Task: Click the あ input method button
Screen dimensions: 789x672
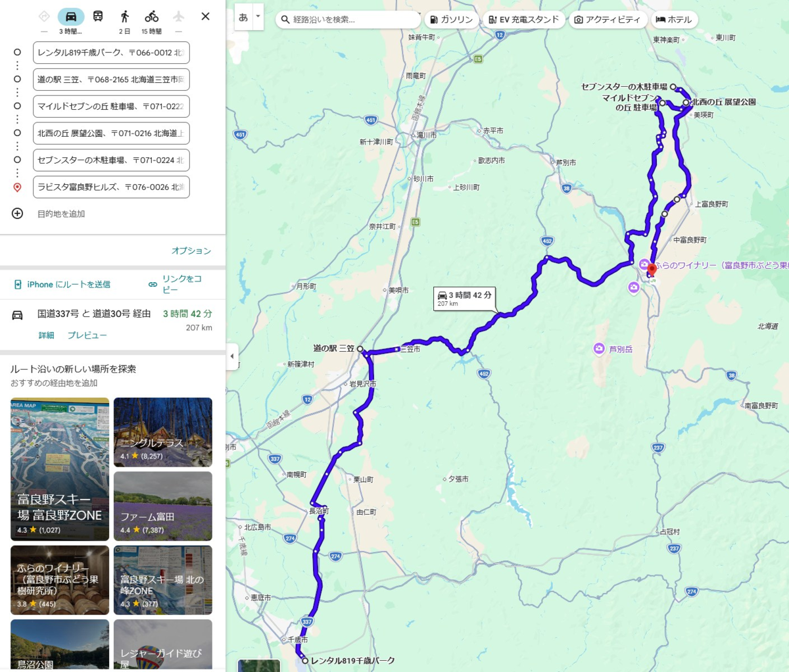Action: (x=243, y=18)
